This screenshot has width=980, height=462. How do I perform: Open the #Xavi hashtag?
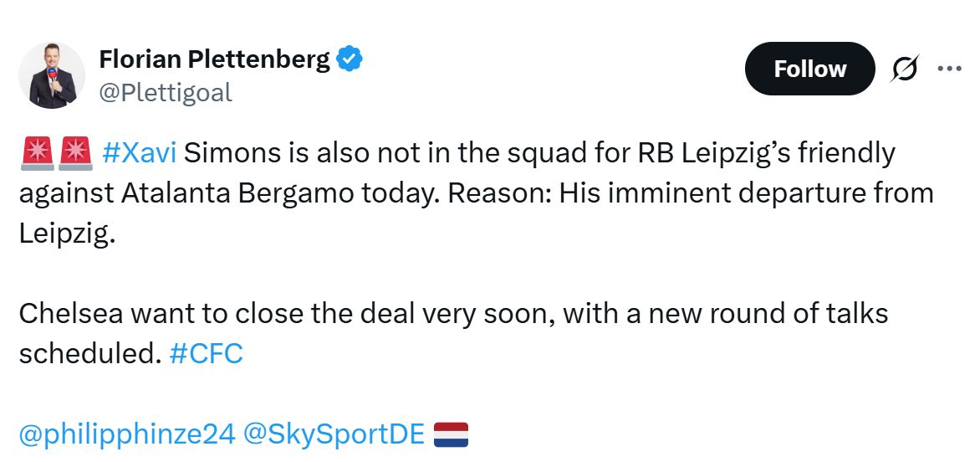tap(139, 154)
